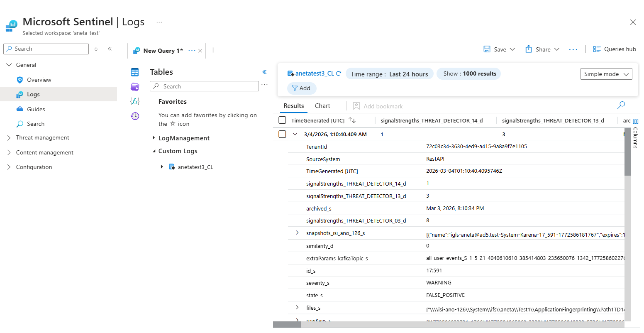The width and height of the screenshot is (644, 333).
Task: Select all rows with header checkbox
Action: coord(283,120)
